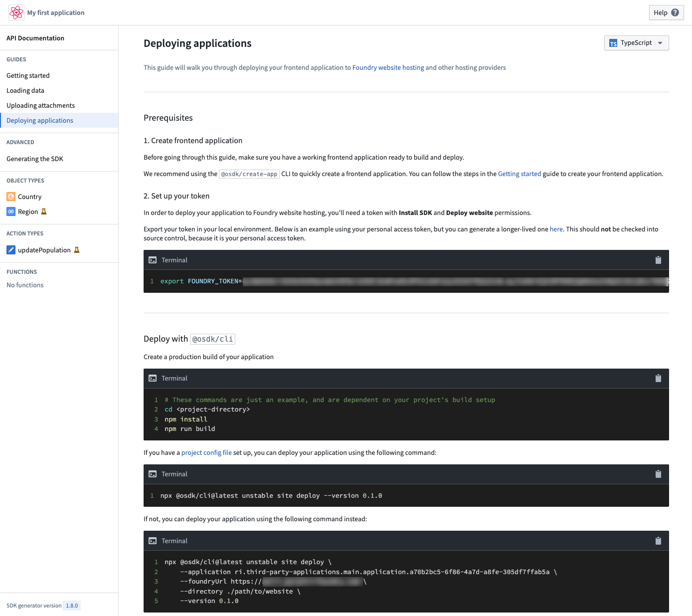Viewport: 692px width, 616px height.
Task: Click the FUNCTIONS section label
Action: click(22, 272)
